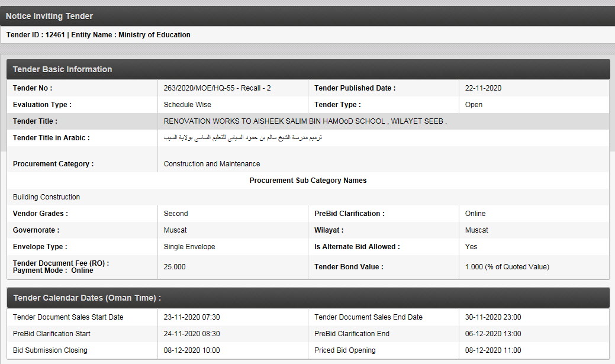Viewport: 615px width, 364px height.
Task: Click the renovation works tender title text
Action: (305, 121)
